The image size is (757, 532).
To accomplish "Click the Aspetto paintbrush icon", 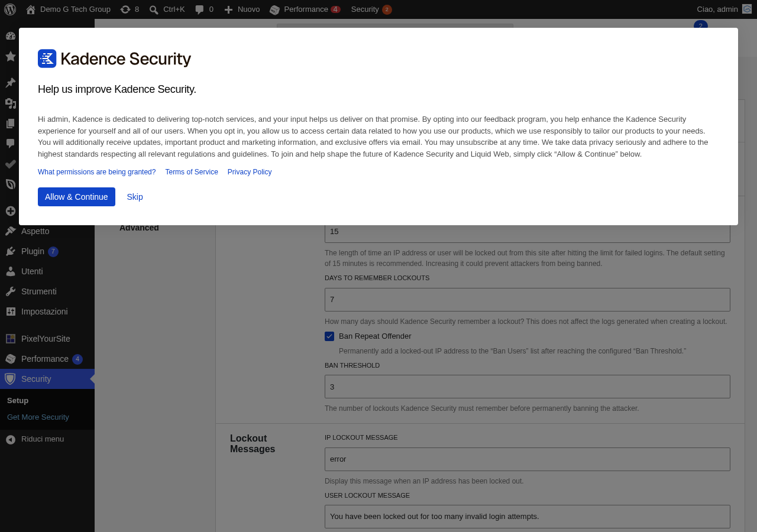I will (x=10, y=231).
